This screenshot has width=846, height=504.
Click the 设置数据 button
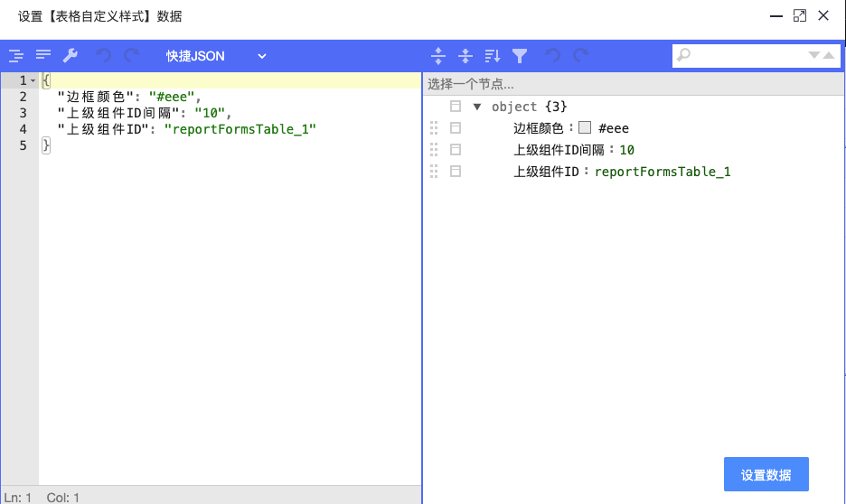(766, 474)
